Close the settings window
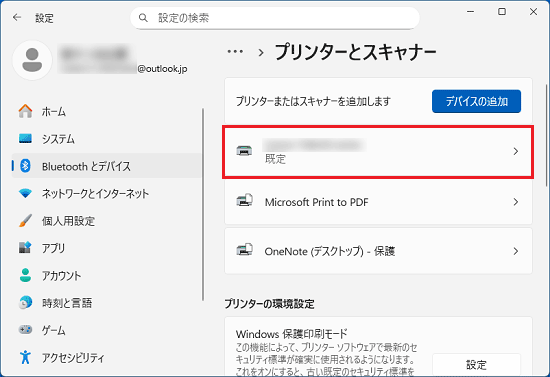 533,12
